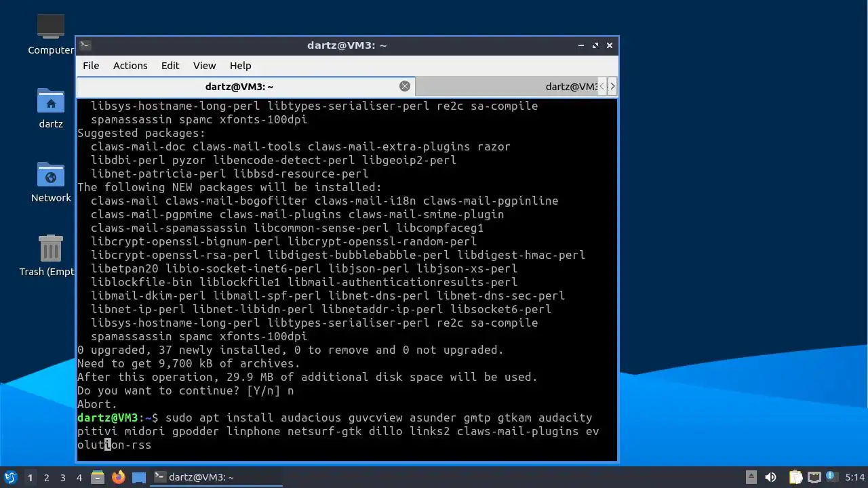
Task: Open the clipboard manager tray icon
Action: [x=795, y=477]
